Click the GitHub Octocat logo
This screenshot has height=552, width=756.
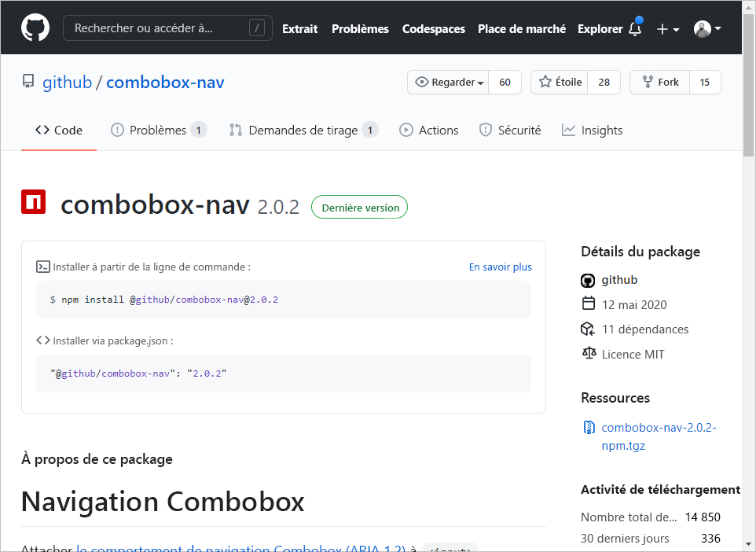(35, 28)
